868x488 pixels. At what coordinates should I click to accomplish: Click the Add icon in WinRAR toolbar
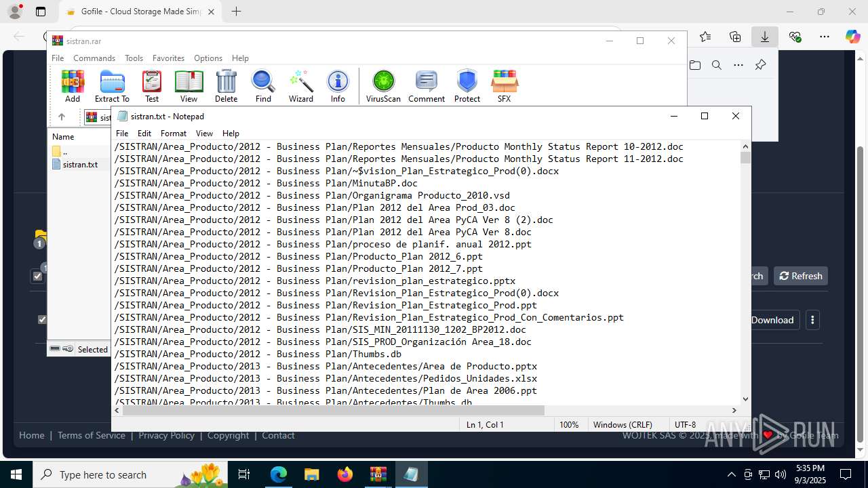(x=73, y=86)
